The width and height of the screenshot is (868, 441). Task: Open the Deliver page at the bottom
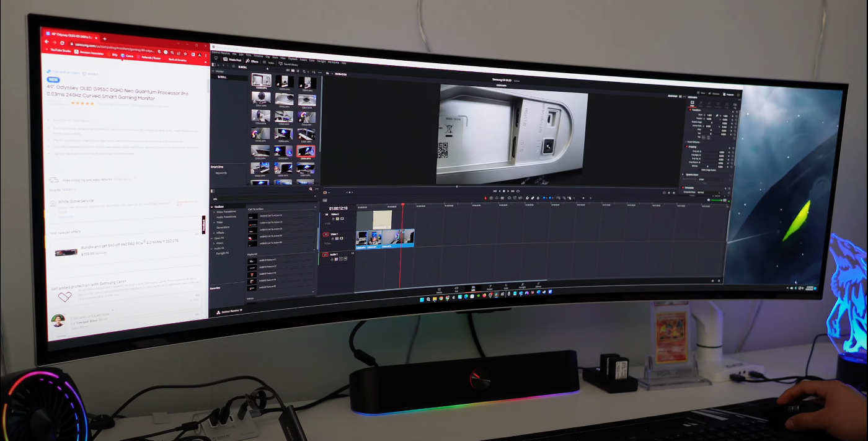coord(539,286)
